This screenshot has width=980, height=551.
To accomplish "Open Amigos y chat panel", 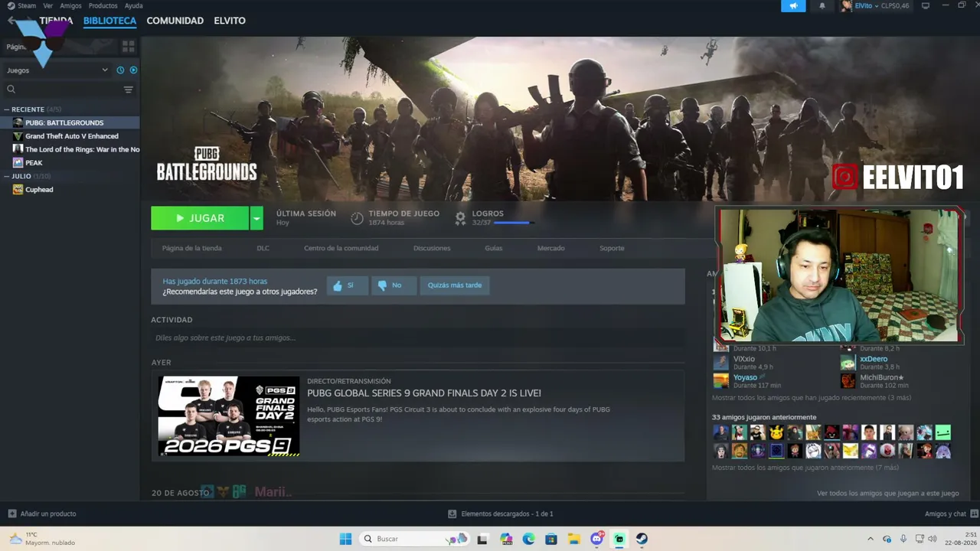I will [950, 514].
